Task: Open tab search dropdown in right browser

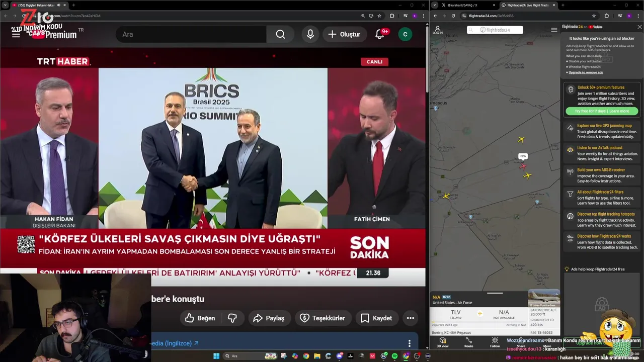Action: coord(434,5)
